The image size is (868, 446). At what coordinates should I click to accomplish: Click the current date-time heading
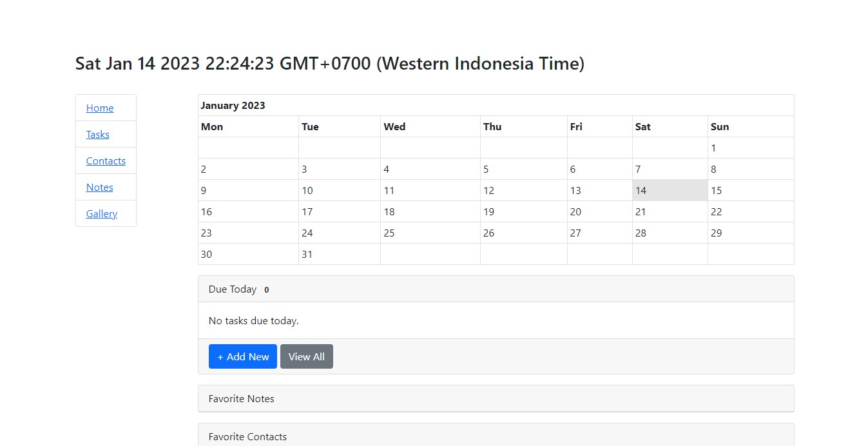pos(329,64)
